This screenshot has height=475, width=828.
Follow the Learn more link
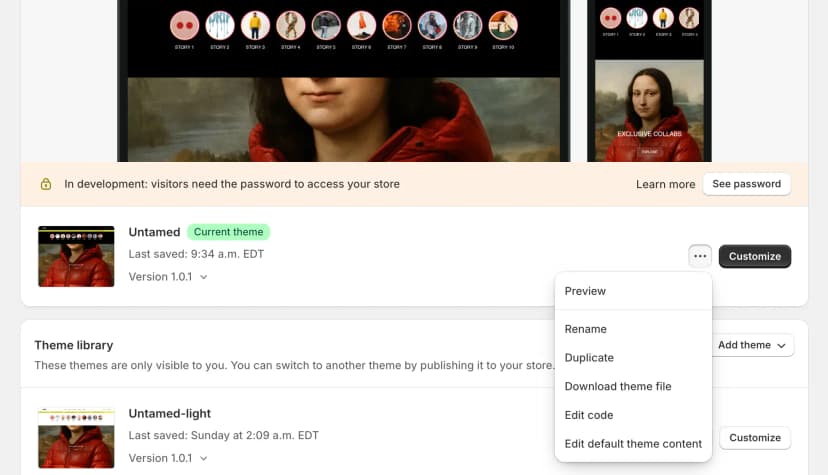click(x=665, y=184)
